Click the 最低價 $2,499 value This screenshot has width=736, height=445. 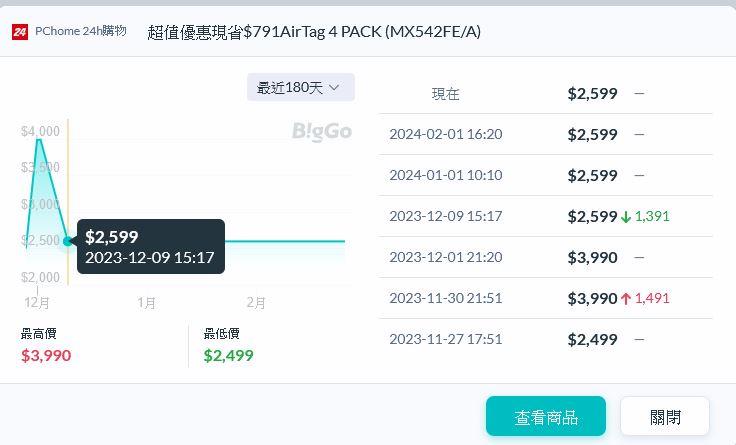[229, 355]
